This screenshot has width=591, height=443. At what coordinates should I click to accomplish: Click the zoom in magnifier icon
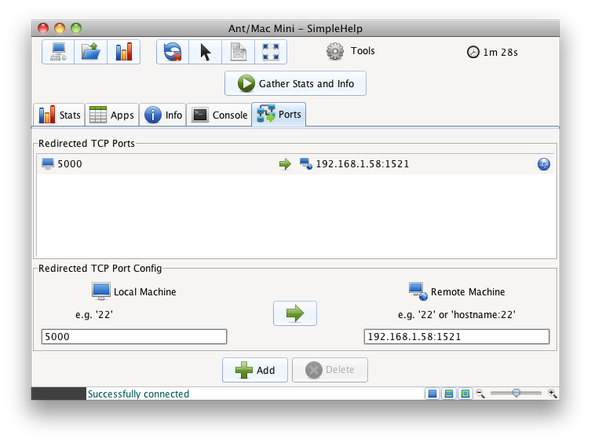(x=552, y=394)
